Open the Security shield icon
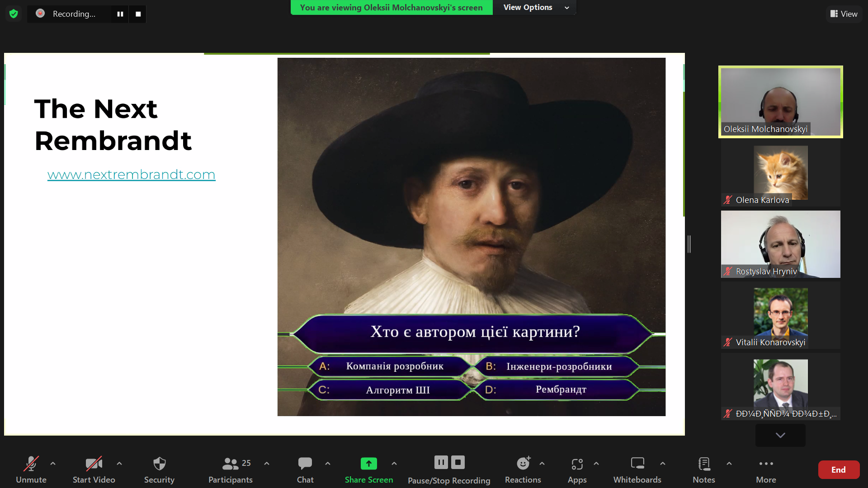 [159, 464]
